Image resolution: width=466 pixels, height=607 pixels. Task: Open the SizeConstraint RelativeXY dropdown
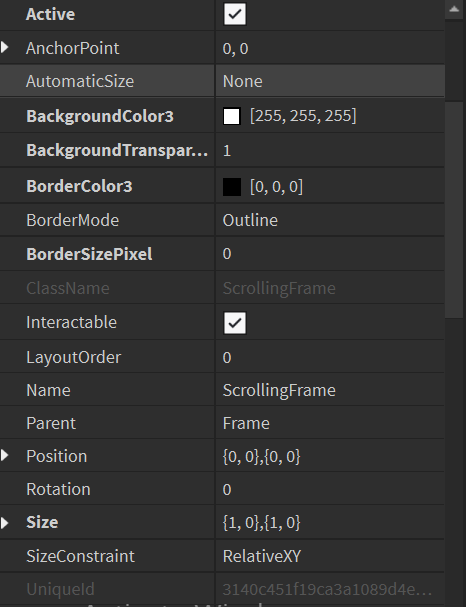[330, 556]
